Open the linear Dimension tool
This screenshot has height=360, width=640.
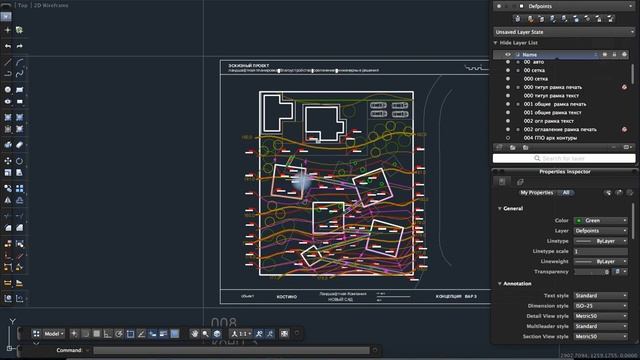click(x=8, y=283)
